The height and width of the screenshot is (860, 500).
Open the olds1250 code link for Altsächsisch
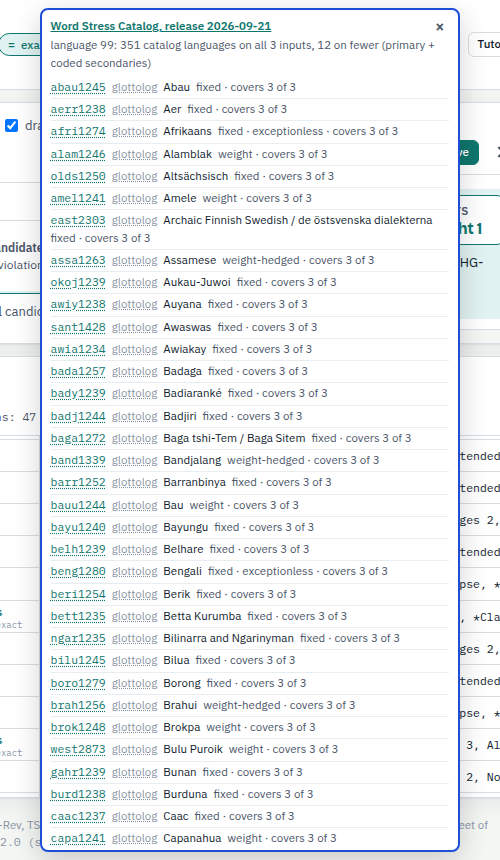pos(78,176)
